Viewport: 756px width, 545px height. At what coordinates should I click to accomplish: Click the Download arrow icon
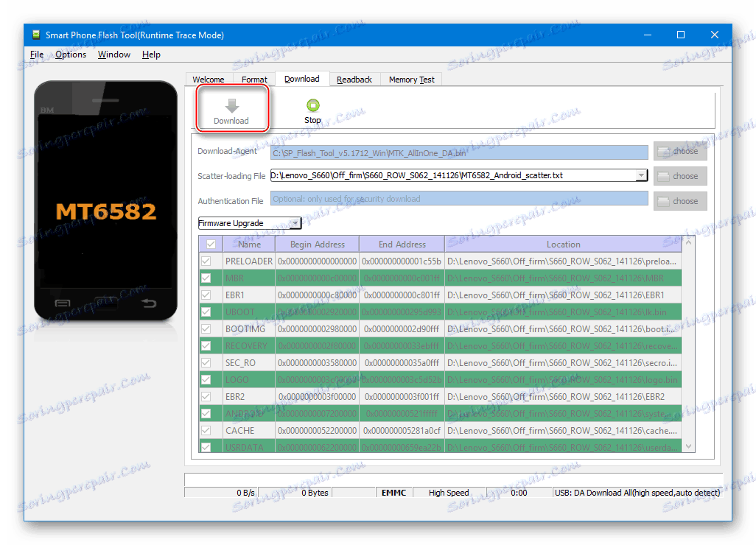231,104
